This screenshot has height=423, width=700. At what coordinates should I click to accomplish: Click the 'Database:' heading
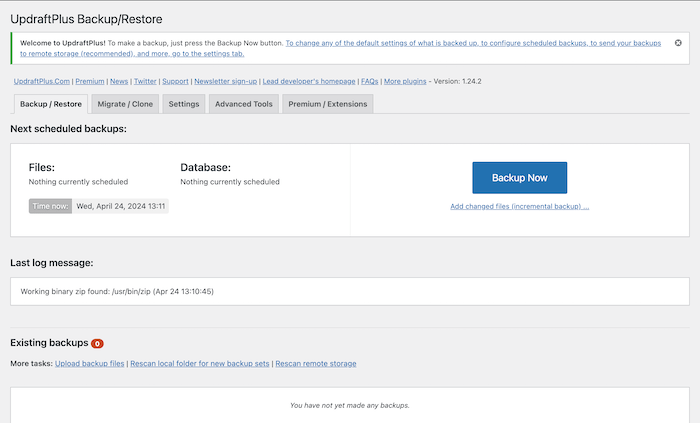click(205, 167)
